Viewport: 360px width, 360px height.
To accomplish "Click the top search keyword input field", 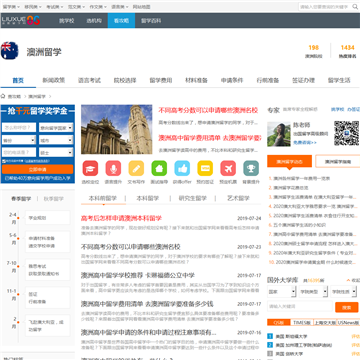I will click(325, 7).
